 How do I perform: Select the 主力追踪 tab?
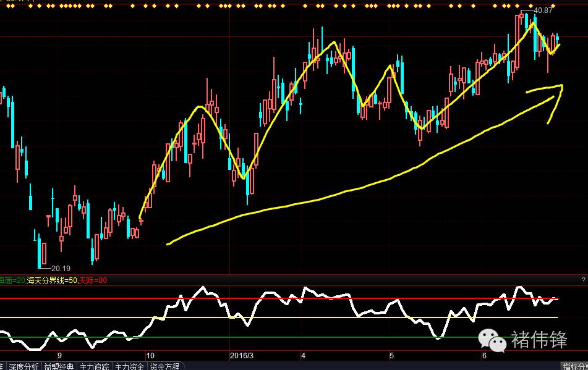coord(95,366)
